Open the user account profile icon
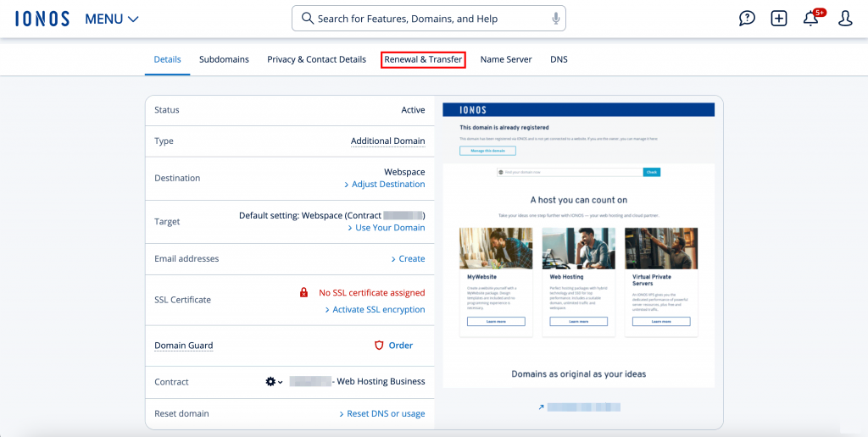Image resolution: width=868 pixels, height=437 pixels. coord(845,19)
